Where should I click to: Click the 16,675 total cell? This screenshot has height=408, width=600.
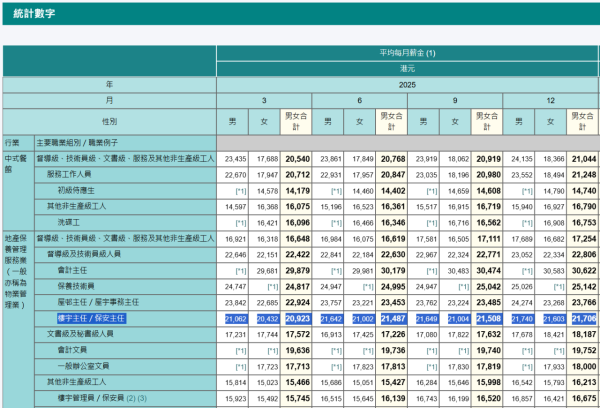[x=582, y=398]
